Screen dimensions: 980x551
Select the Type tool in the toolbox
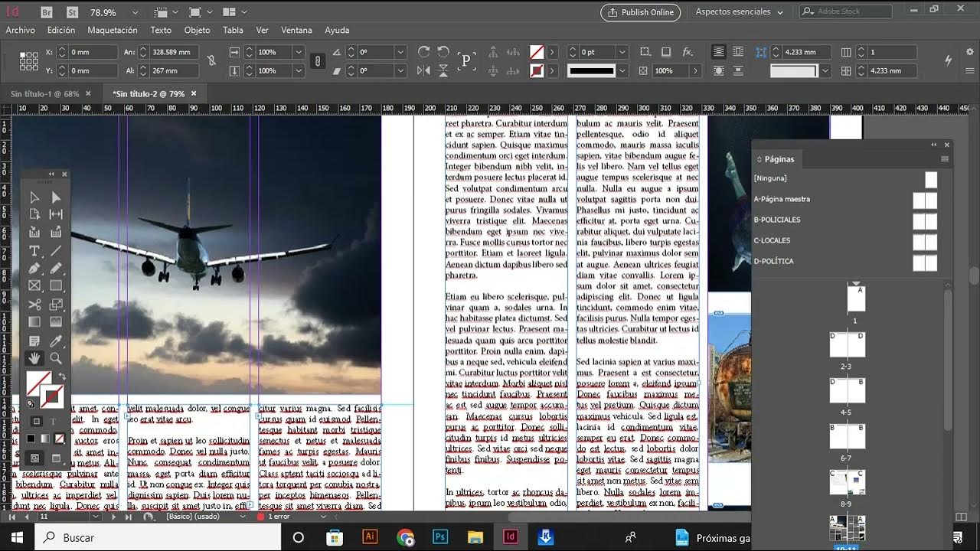[34, 251]
